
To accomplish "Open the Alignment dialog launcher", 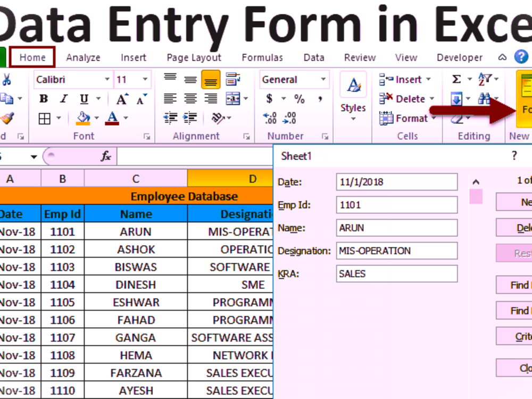I will (x=247, y=136).
